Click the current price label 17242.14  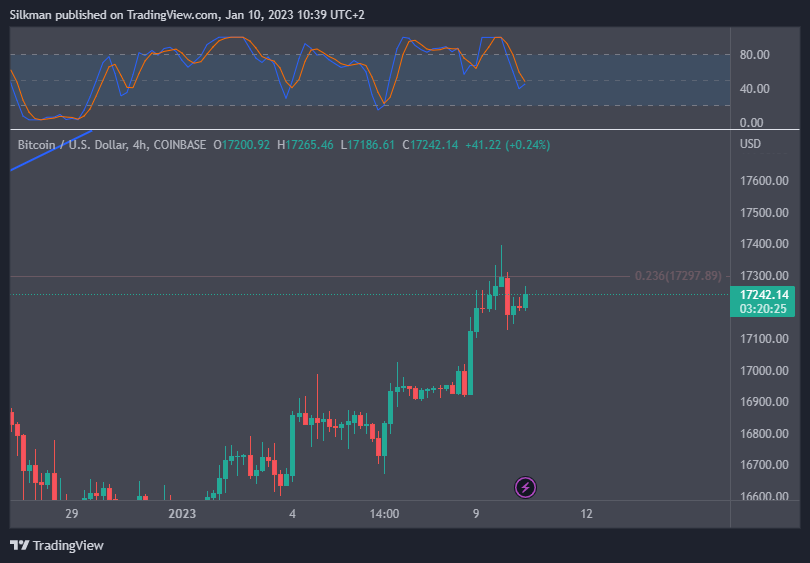(x=764, y=295)
